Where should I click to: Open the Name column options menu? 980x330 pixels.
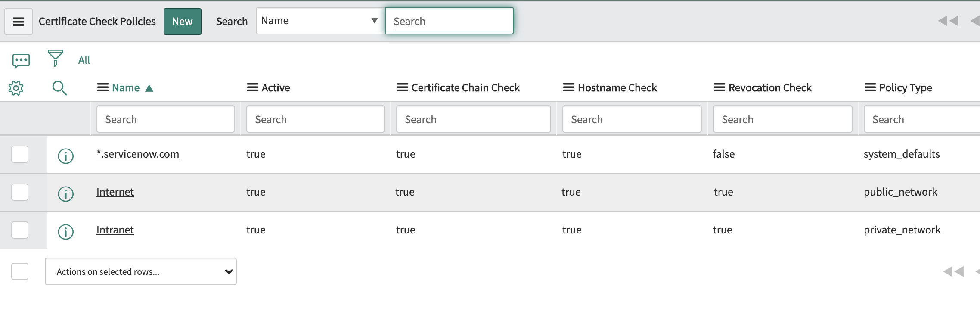click(x=102, y=87)
